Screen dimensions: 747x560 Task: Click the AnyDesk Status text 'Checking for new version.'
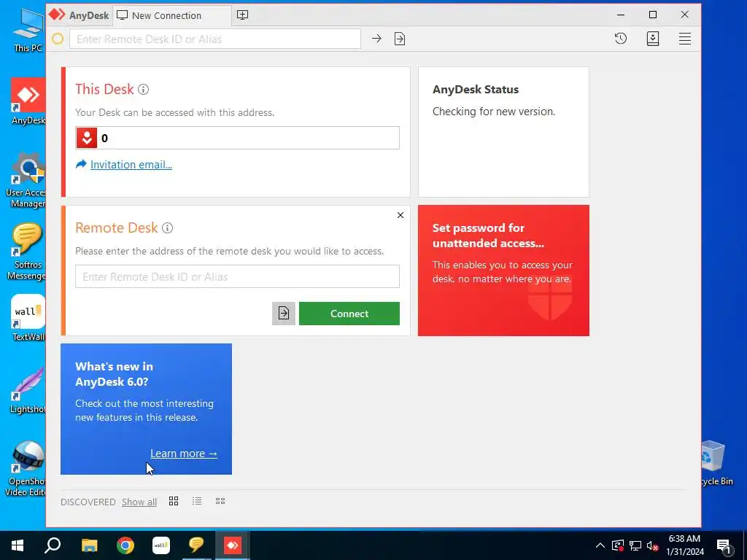pos(494,112)
